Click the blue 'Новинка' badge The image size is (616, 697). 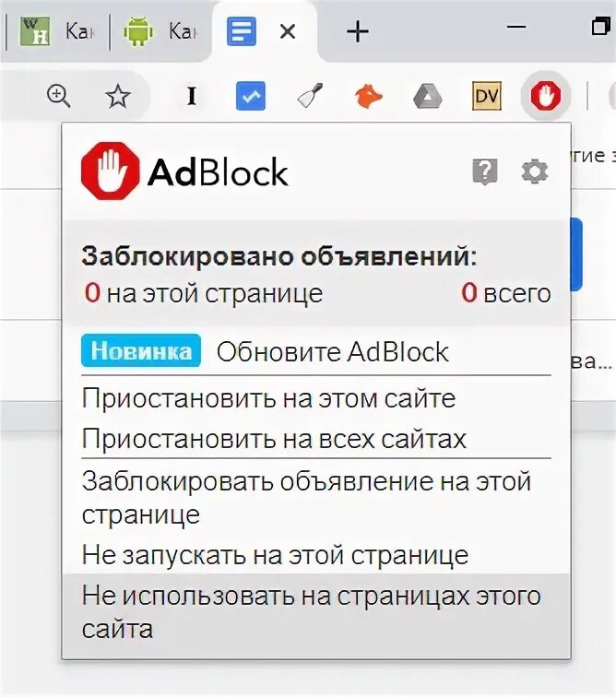[141, 350]
